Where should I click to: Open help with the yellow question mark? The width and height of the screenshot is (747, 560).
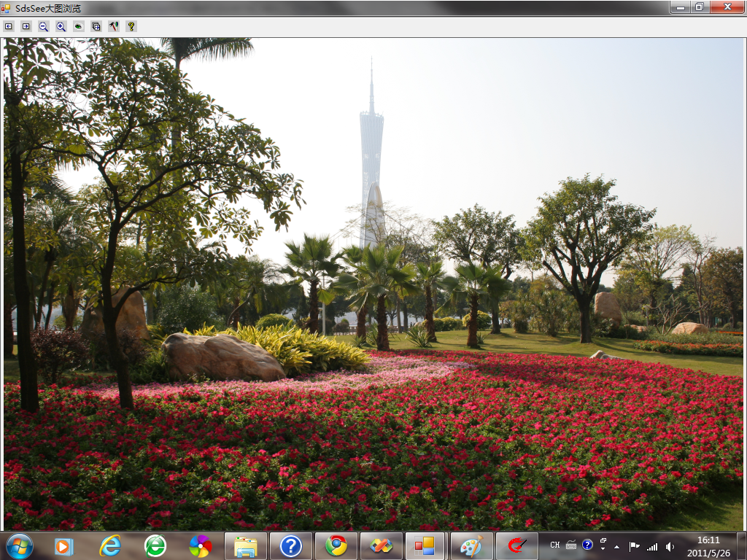pyautogui.click(x=131, y=27)
